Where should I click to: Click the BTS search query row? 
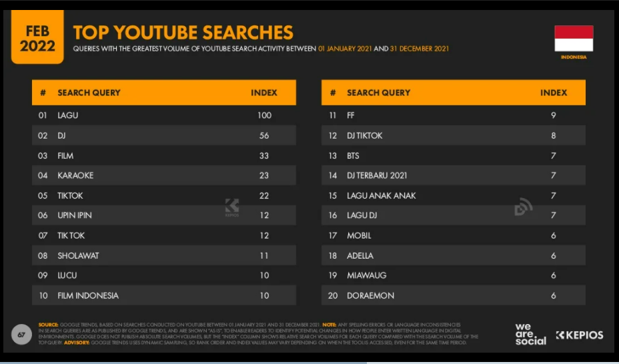click(x=454, y=155)
